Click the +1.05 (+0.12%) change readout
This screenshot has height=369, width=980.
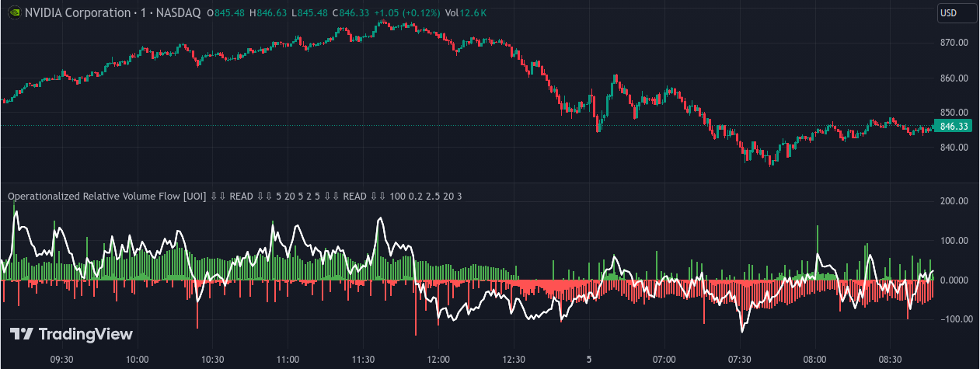click(406, 13)
